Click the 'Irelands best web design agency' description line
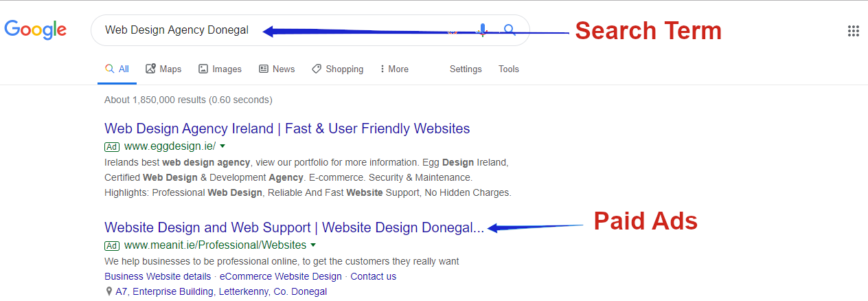 coord(306,162)
